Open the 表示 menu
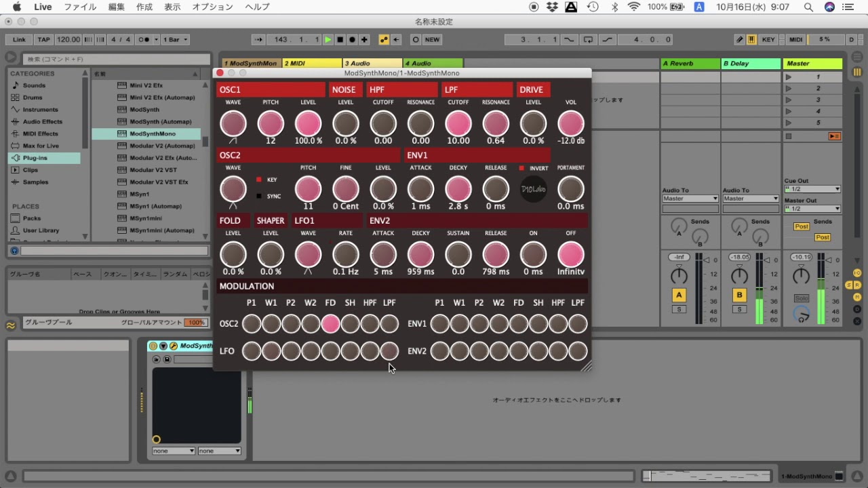This screenshot has height=488, width=868. click(x=172, y=7)
